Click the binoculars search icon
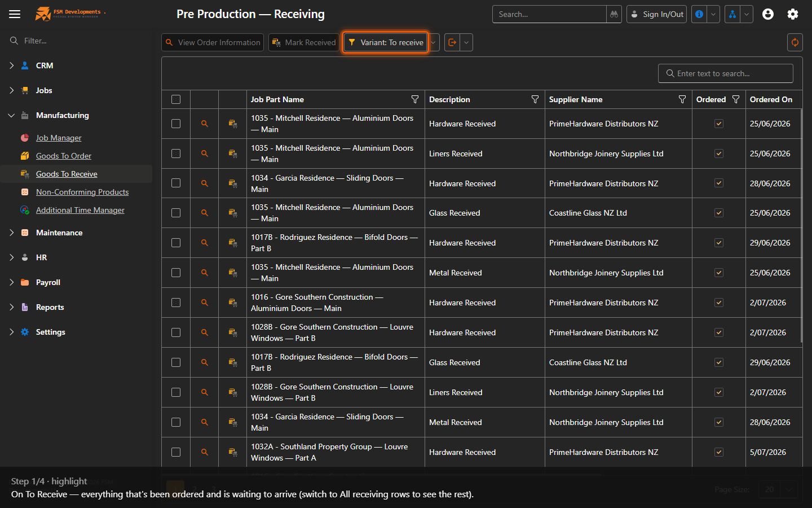 pyautogui.click(x=614, y=14)
